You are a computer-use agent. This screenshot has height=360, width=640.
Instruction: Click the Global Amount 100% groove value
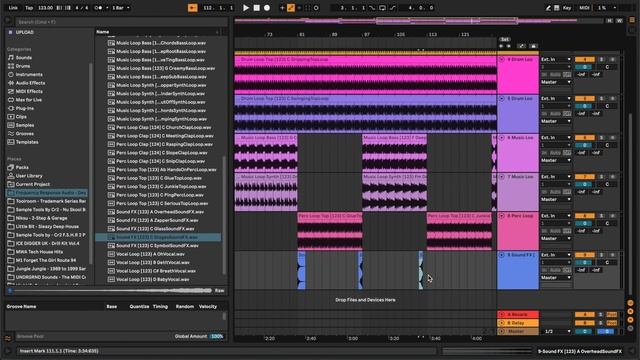point(217,336)
